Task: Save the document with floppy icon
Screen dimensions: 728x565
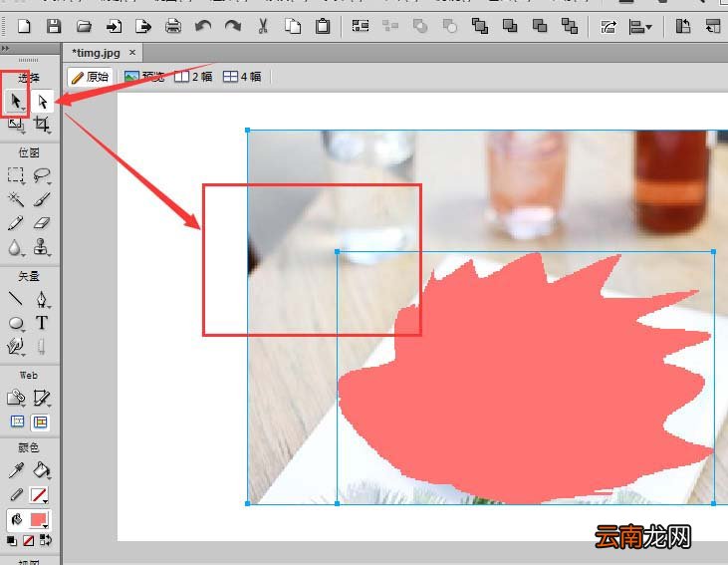Action: pyautogui.click(x=54, y=26)
